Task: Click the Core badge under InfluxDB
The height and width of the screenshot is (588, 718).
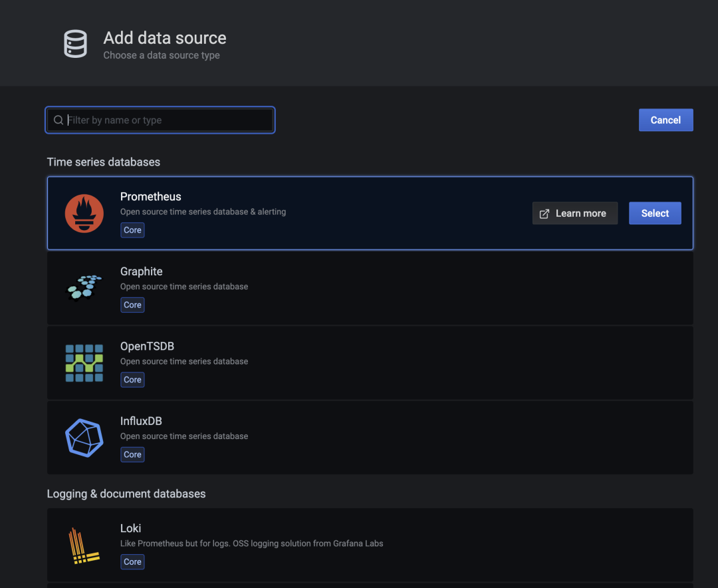Action: point(132,454)
